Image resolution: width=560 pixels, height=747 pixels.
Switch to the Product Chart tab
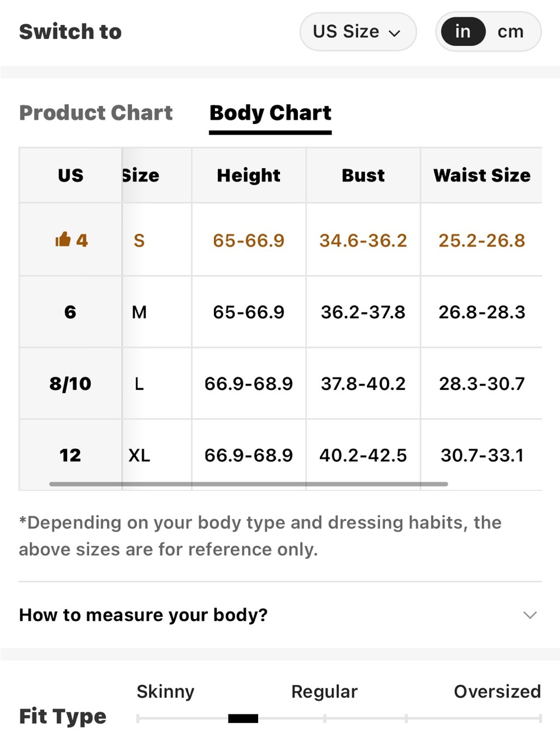click(x=96, y=113)
